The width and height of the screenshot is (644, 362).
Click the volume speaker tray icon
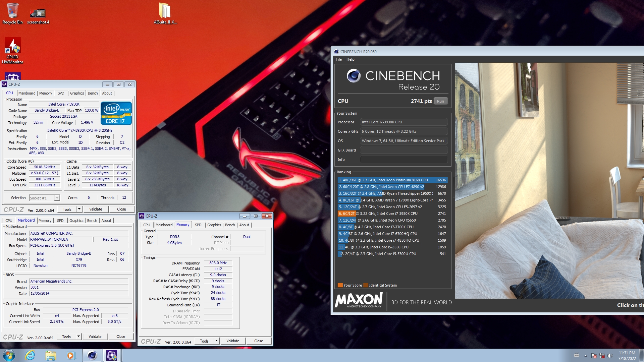(610, 356)
